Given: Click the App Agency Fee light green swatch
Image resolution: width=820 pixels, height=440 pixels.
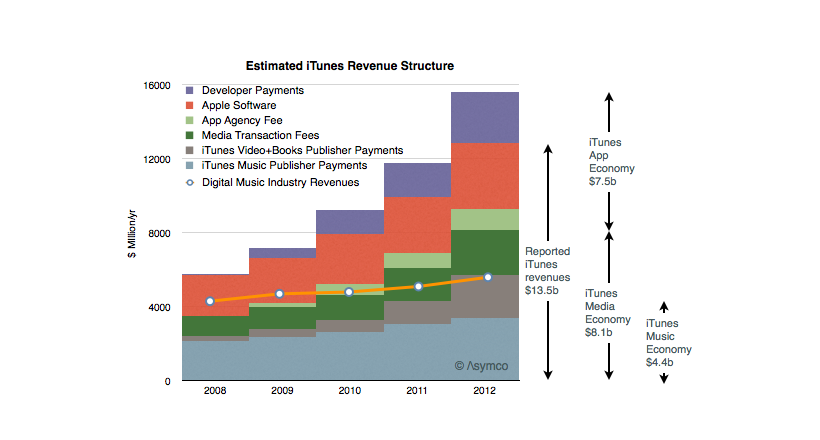Looking at the screenshot, I should point(190,120).
